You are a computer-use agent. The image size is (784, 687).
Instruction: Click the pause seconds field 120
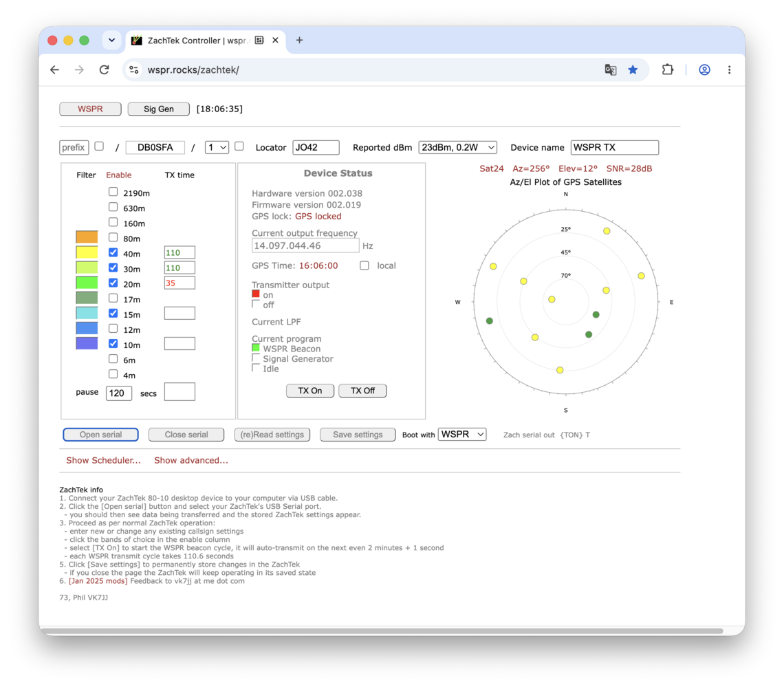tap(119, 393)
